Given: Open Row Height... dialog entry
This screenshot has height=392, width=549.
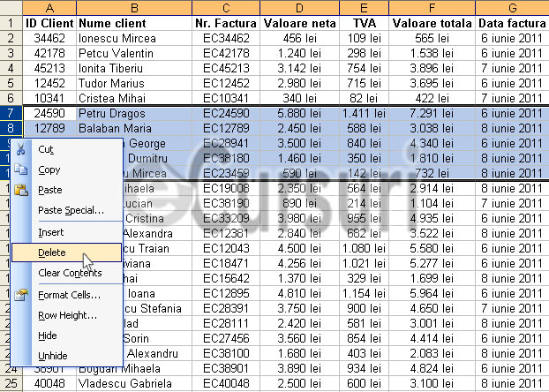Looking at the screenshot, I should (x=66, y=315).
